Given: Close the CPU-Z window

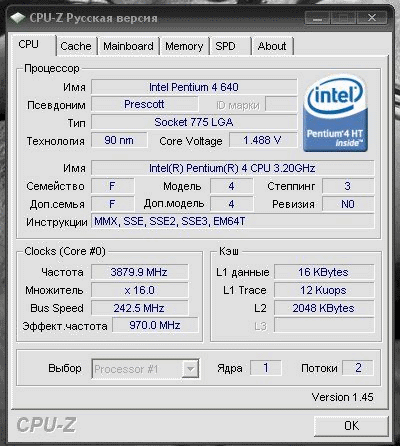Looking at the screenshot, I should 372,17.
